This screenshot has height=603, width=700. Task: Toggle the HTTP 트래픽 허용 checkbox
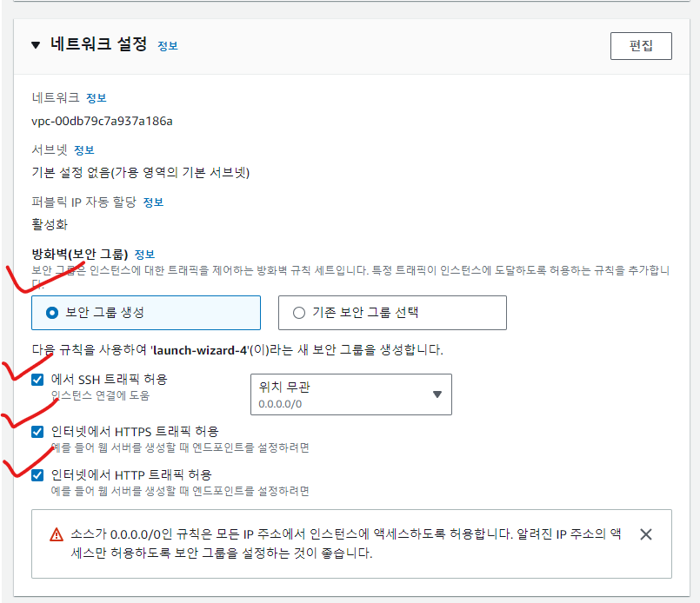coord(37,475)
